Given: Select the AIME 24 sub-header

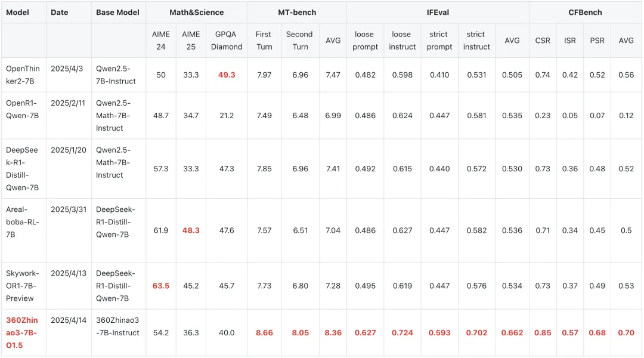Looking at the screenshot, I should click(161, 41).
